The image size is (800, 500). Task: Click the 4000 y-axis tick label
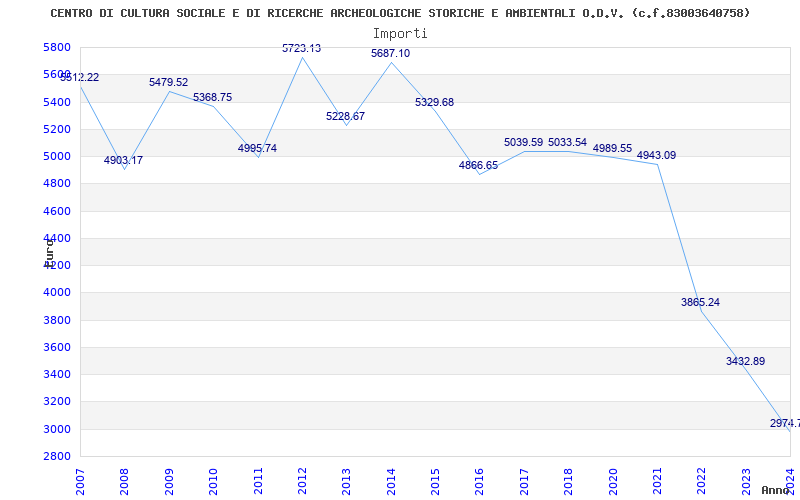(x=57, y=293)
